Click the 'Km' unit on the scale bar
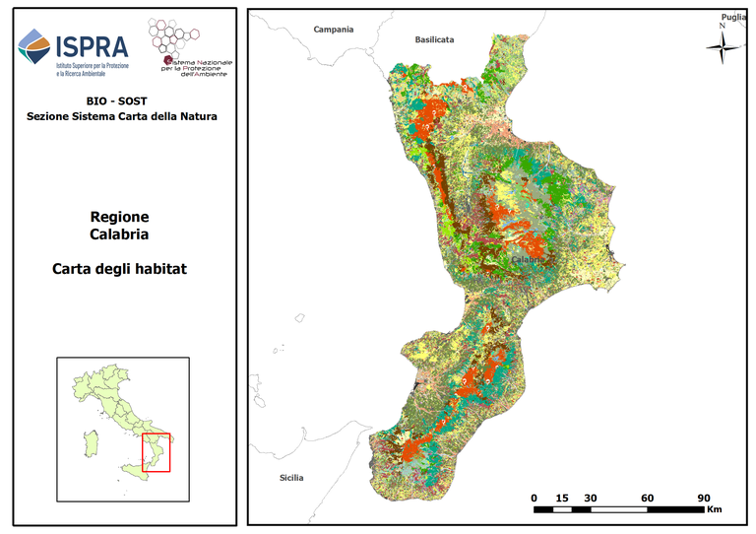The image size is (756, 534). pos(714,509)
